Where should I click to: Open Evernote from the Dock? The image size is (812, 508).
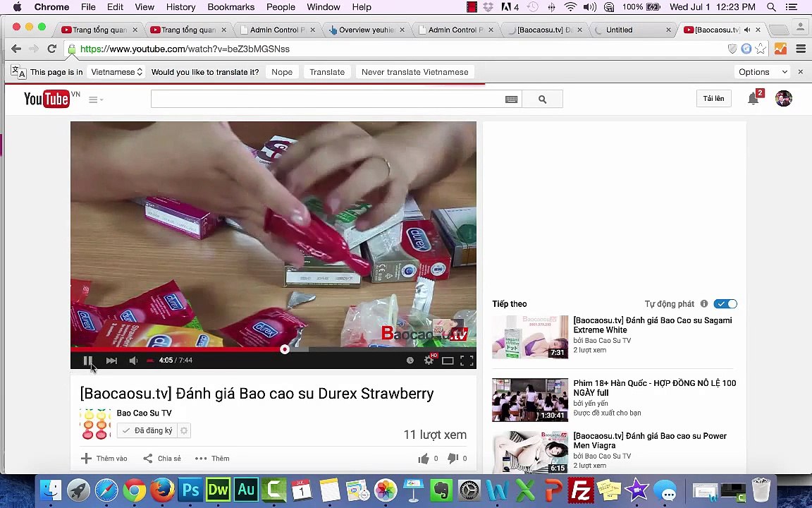click(441, 490)
